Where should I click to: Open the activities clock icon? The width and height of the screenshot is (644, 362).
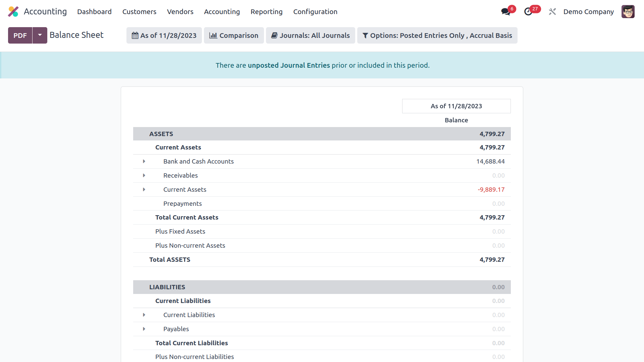point(528,12)
